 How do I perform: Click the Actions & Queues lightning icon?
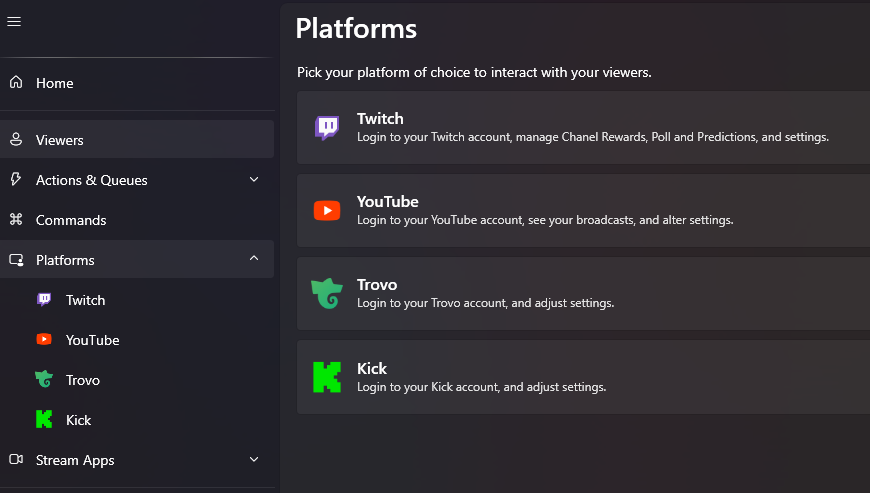point(16,179)
